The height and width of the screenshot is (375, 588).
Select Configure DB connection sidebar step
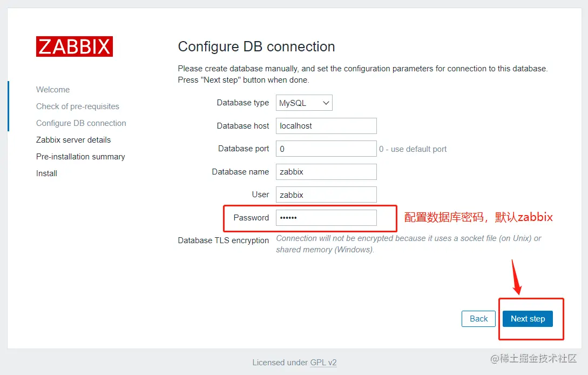click(81, 123)
